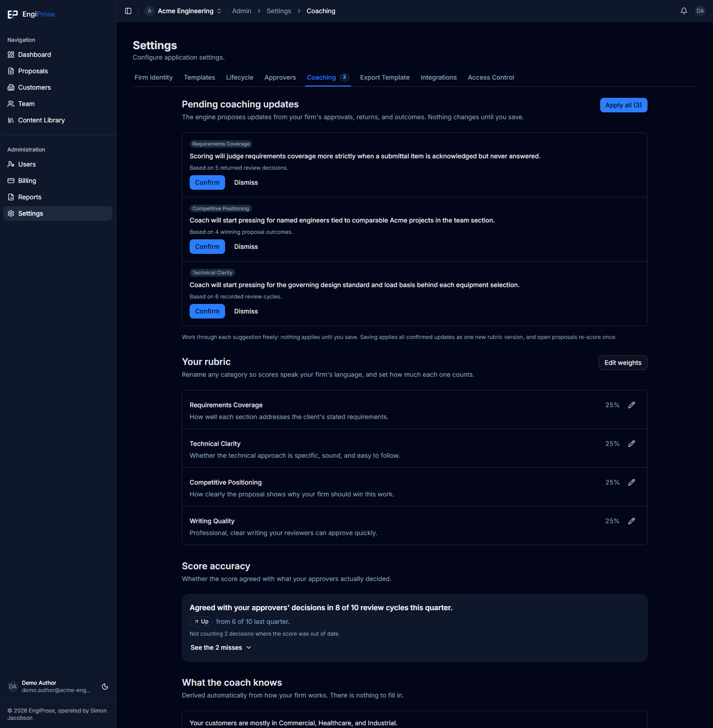The image size is (713, 728).
Task: Click Admin in the breadcrumb
Action: [x=241, y=11]
